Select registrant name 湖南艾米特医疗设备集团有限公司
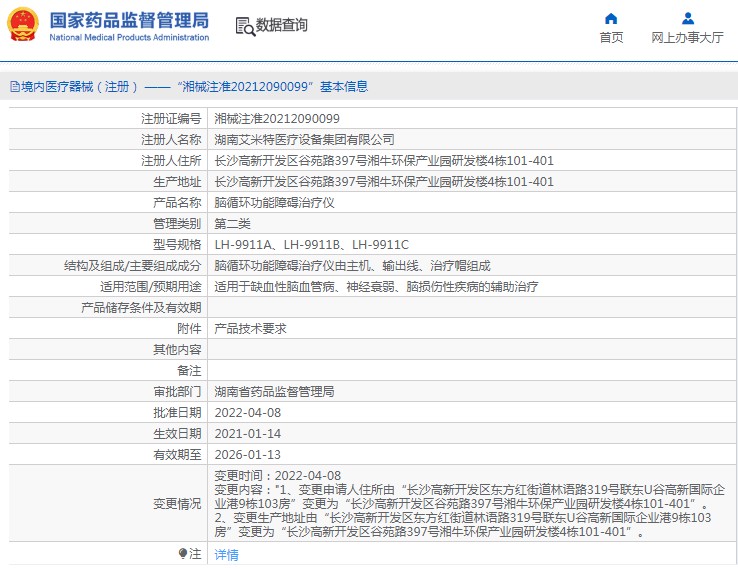The image size is (738, 569). coord(304,140)
